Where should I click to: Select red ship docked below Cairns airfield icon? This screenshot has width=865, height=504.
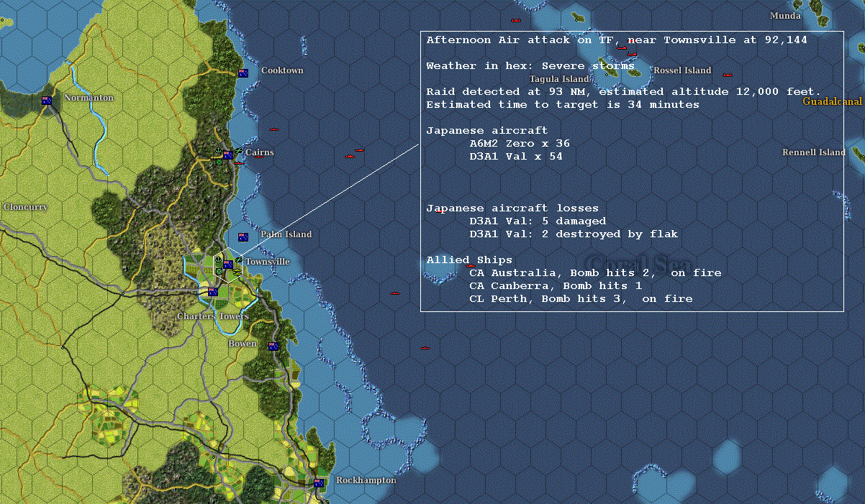[x=239, y=163]
